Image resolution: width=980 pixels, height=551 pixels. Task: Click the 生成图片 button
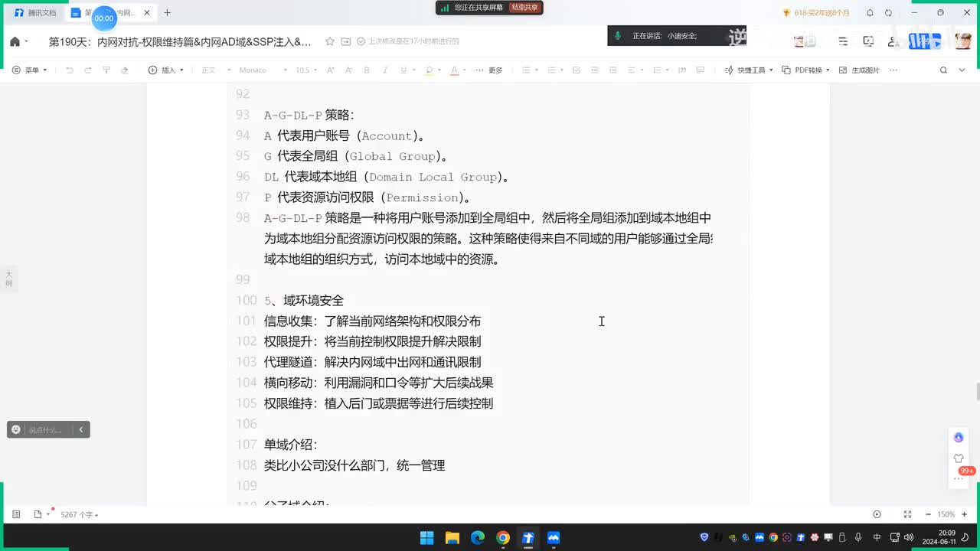pos(859,70)
